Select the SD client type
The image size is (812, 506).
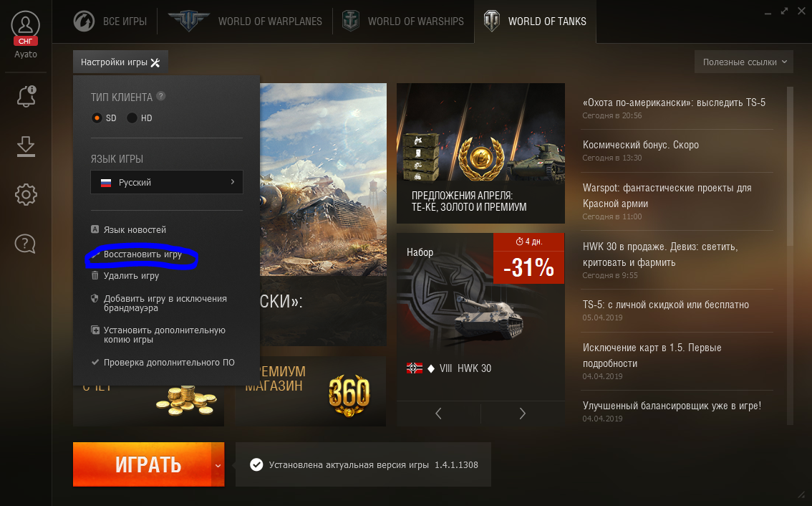[97, 118]
